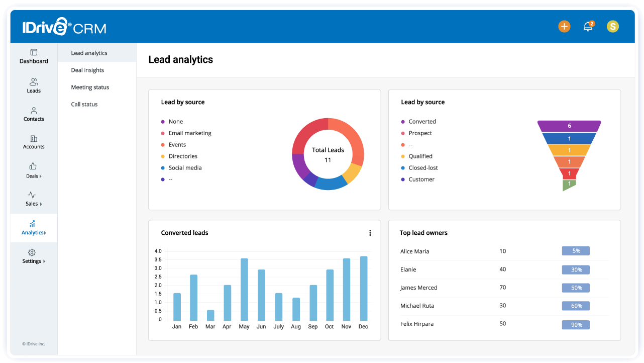
Task: Click the Social media legend entry
Action: [x=181, y=168]
